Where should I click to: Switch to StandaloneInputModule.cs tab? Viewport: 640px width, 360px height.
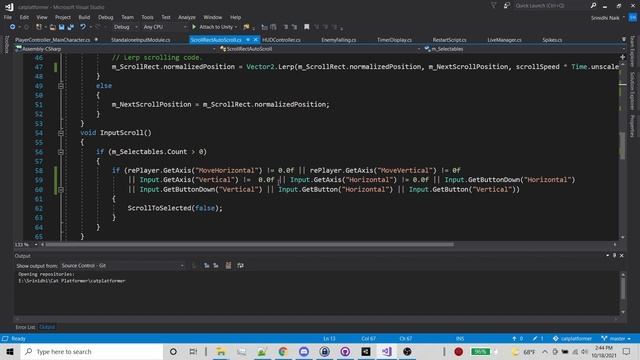point(141,40)
